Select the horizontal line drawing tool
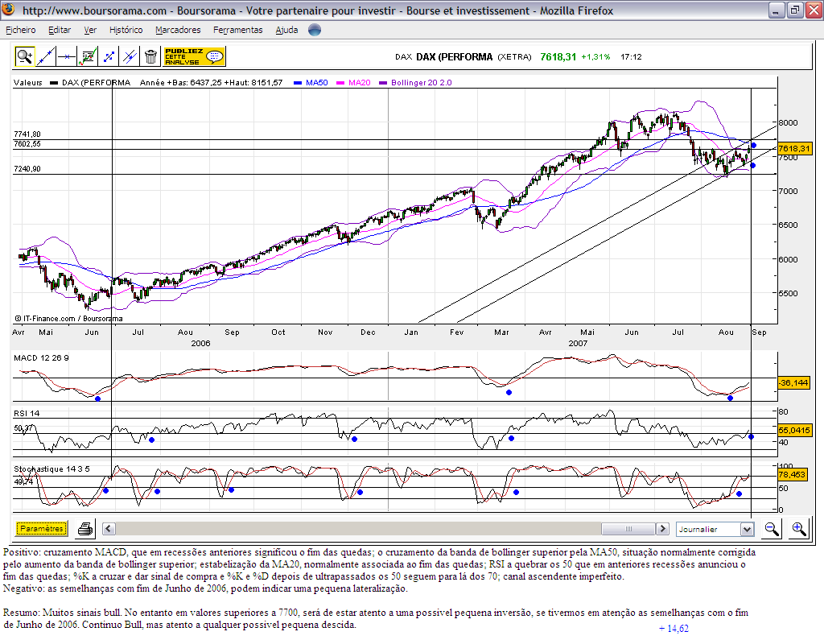This screenshot has height=644, width=824. (x=67, y=56)
